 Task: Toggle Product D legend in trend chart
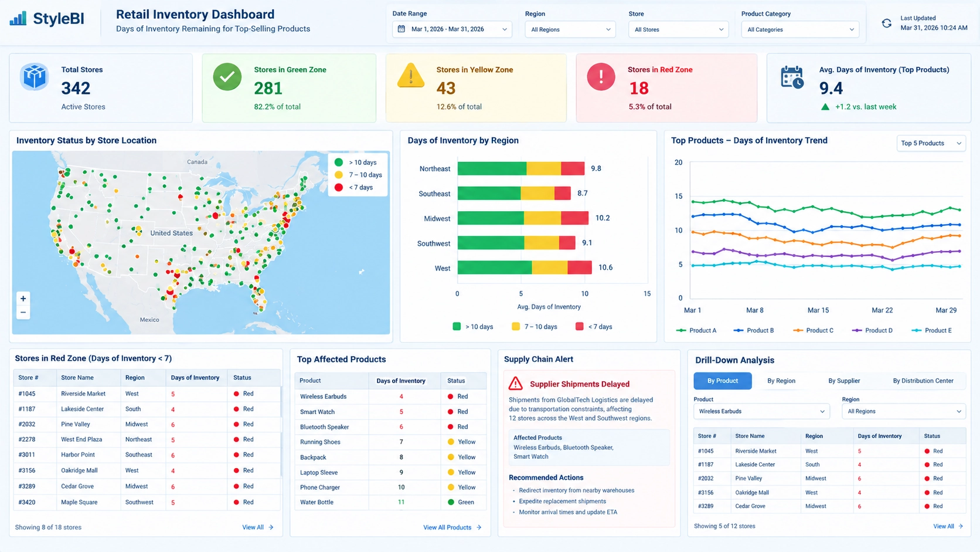[x=872, y=330]
